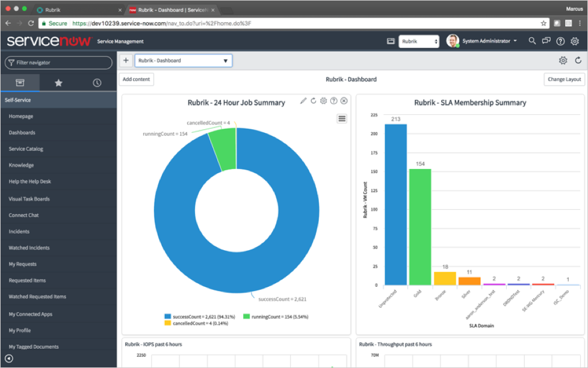Focus the Filter navigator search field
The image size is (588, 368).
pyautogui.click(x=58, y=63)
